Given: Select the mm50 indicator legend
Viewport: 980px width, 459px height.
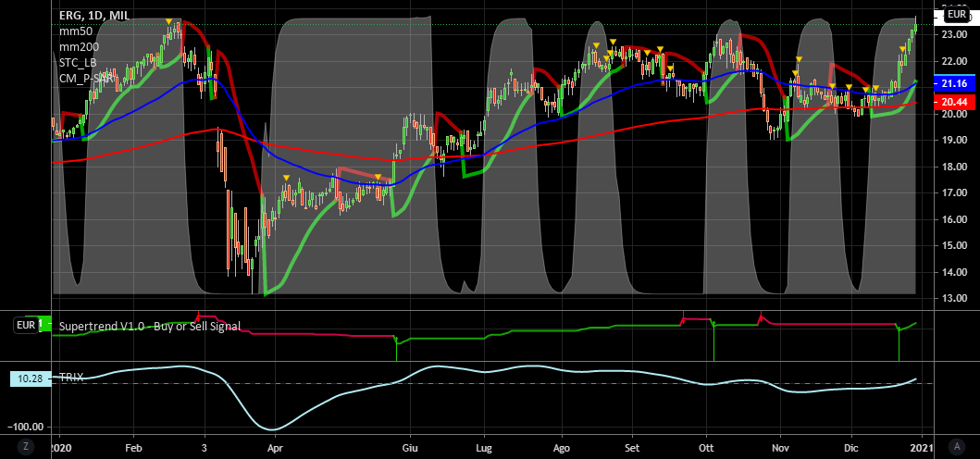Looking at the screenshot, I should (x=76, y=31).
